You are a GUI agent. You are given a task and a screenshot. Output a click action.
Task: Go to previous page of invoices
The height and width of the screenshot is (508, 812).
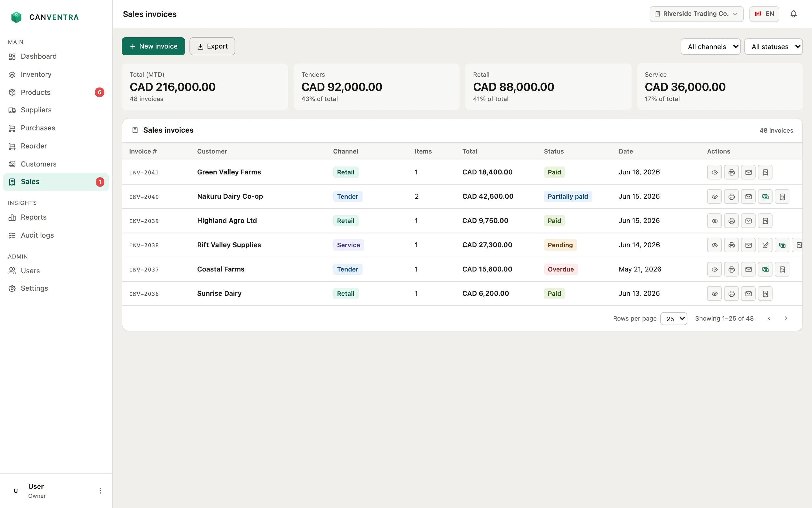(769, 318)
